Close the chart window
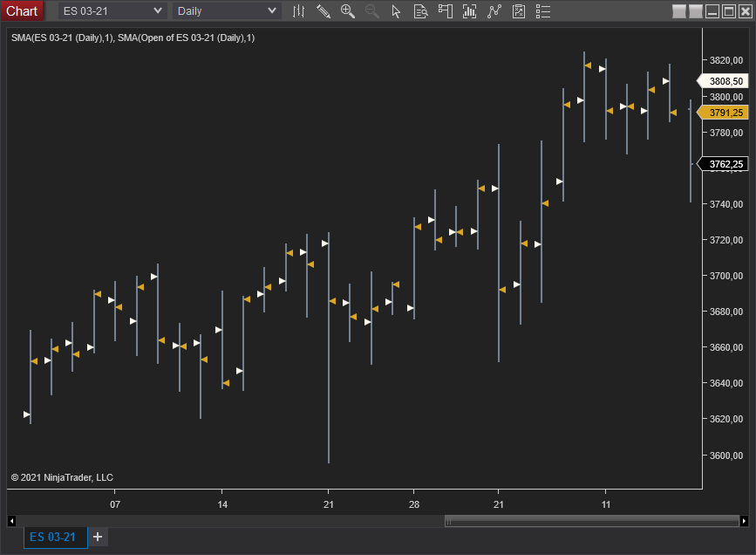The image size is (756, 555). (746, 11)
